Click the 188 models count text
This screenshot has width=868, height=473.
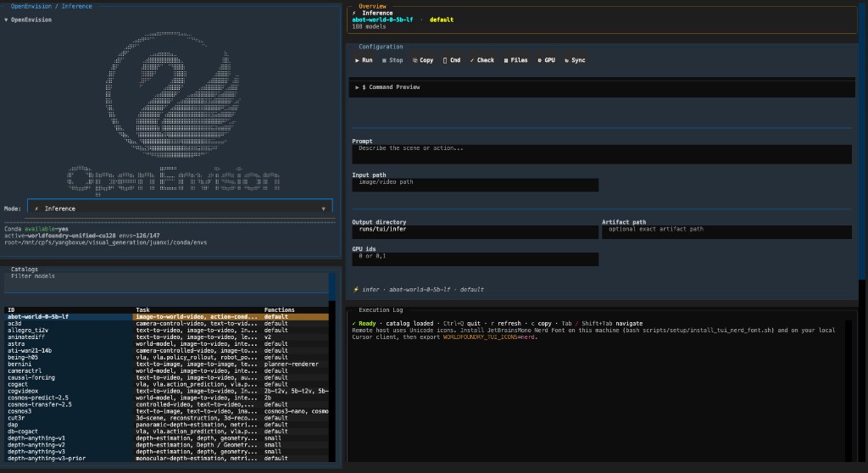(369, 26)
